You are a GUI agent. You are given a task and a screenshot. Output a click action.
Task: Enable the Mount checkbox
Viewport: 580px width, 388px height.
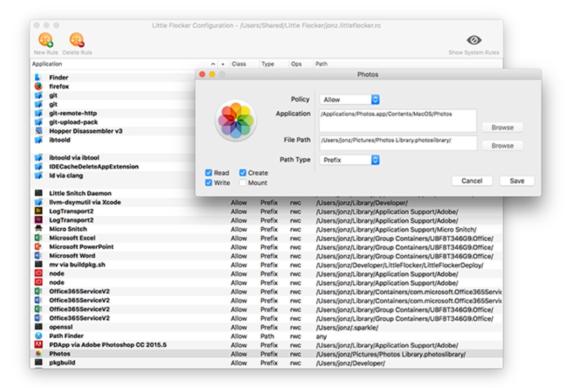[x=243, y=183]
